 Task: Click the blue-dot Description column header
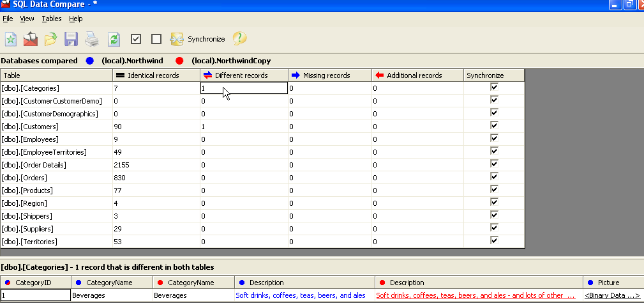click(304, 283)
